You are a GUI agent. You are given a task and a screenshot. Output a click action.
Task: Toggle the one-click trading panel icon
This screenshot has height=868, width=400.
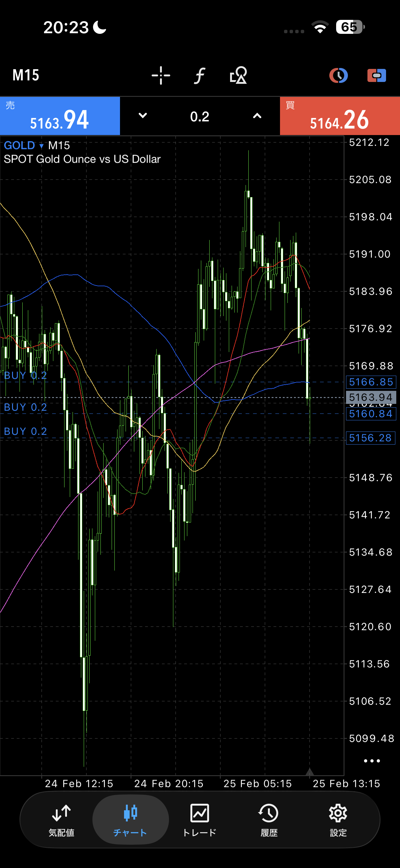coord(376,75)
